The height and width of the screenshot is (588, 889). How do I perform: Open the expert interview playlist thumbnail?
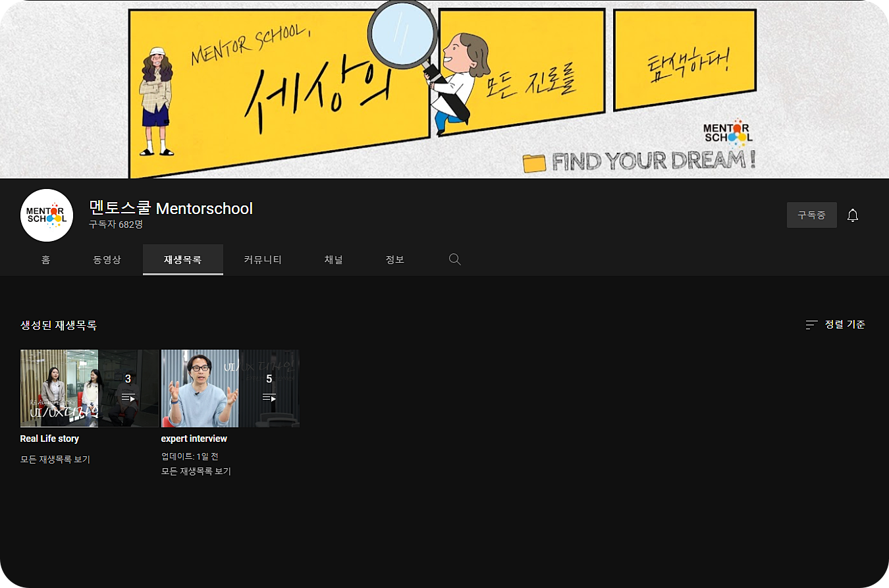pyautogui.click(x=230, y=388)
